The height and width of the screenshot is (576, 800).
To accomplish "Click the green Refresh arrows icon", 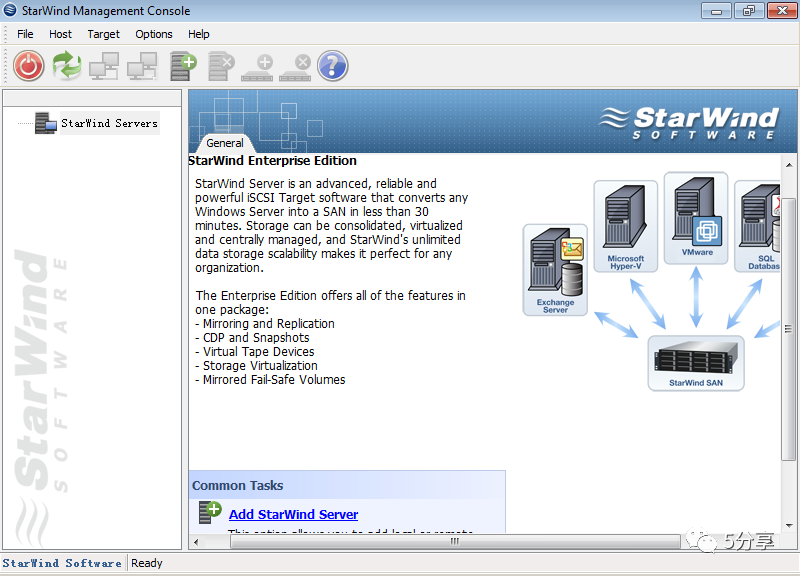I will (x=67, y=66).
